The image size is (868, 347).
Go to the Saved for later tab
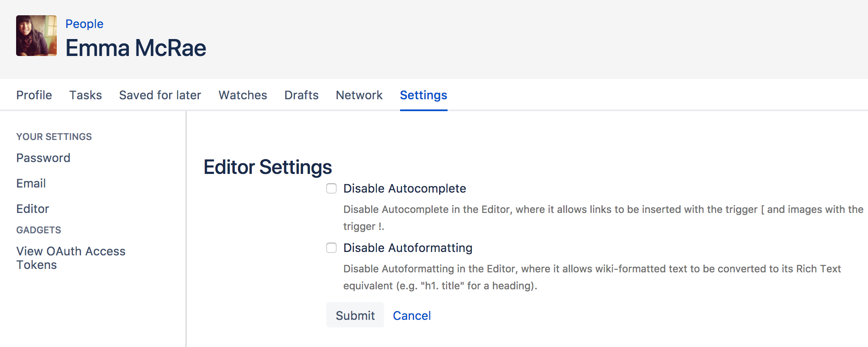pos(160,95)
